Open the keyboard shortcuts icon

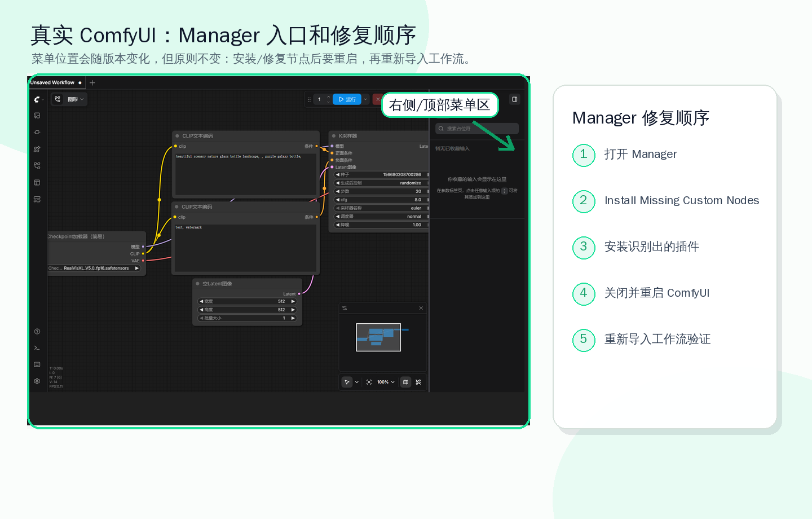pyautogui.click(x=37, y=364)
